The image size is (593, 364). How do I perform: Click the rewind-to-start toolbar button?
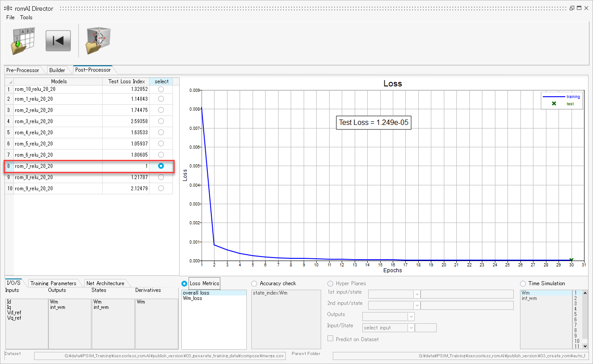point(58,41)
